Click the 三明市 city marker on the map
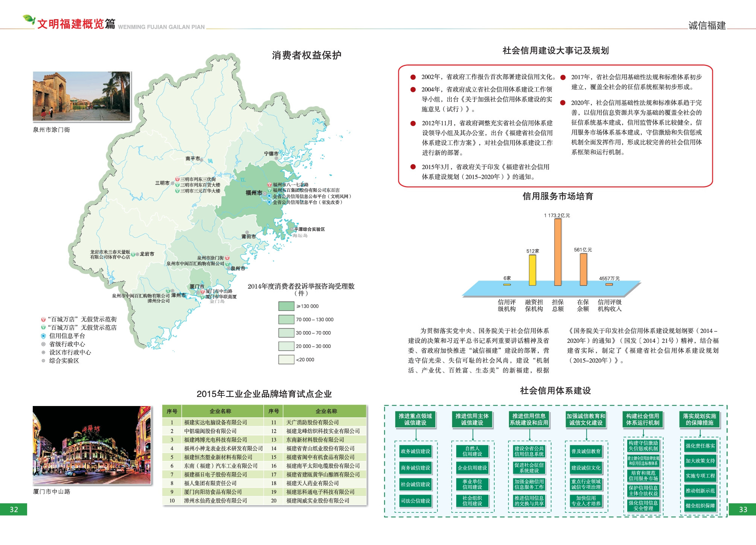The width and height of the screenshot is (756, 545). (172, 183)
